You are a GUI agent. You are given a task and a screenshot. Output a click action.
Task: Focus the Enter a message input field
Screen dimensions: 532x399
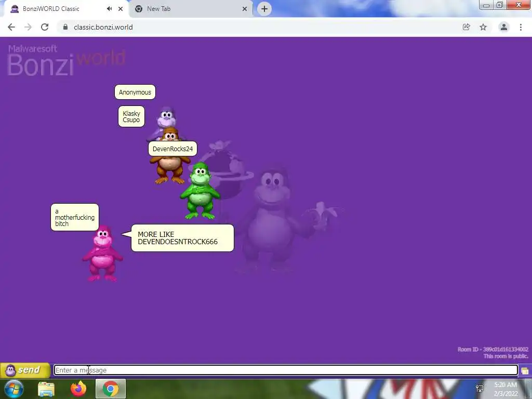click(286, 370)
